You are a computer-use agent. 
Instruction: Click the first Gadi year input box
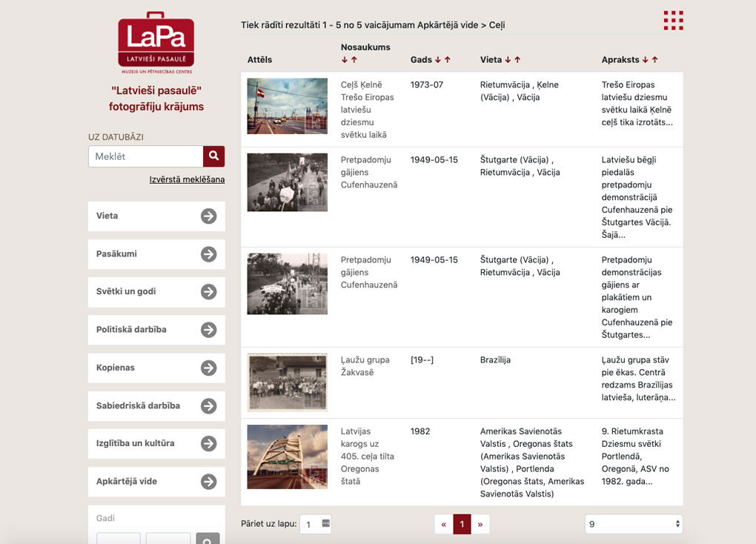pos(119,539)
